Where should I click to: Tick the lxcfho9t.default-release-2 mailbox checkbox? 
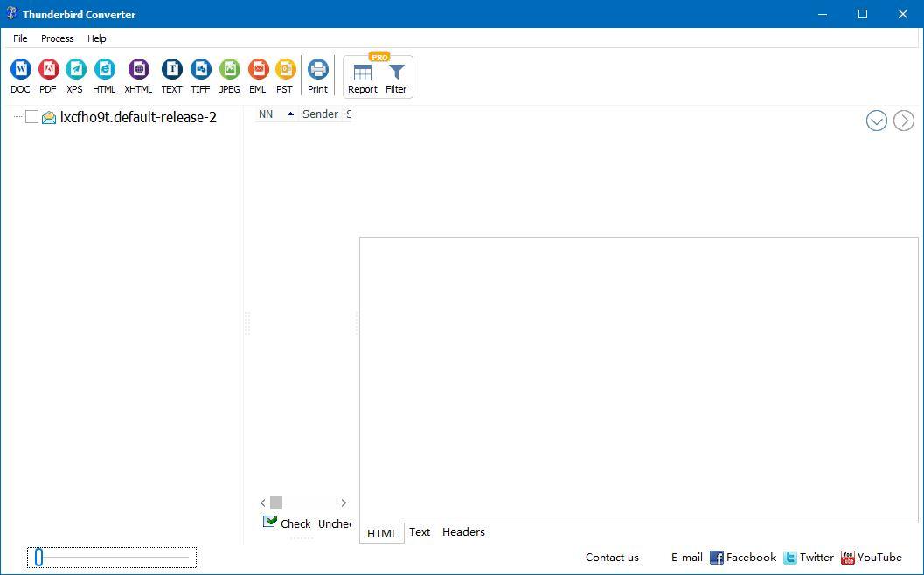pos(32,116)
